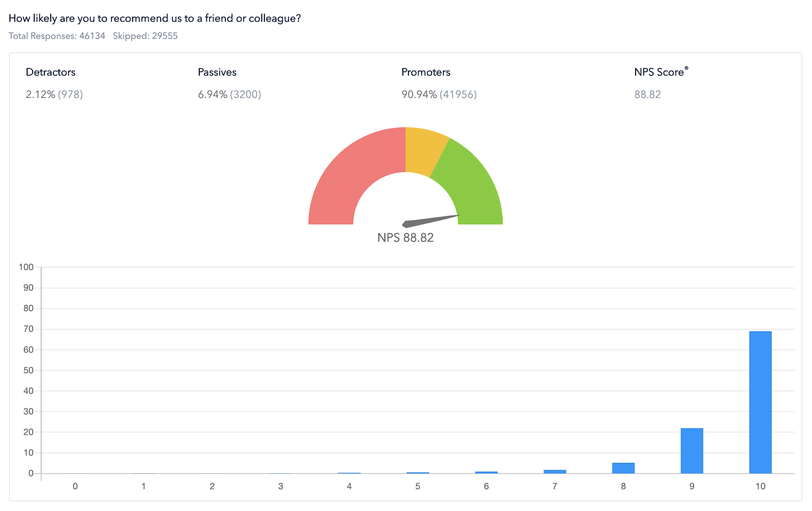This screenshot has width=812, height=511.
Task: Click the Passives header label
Action: coord(217,72)
